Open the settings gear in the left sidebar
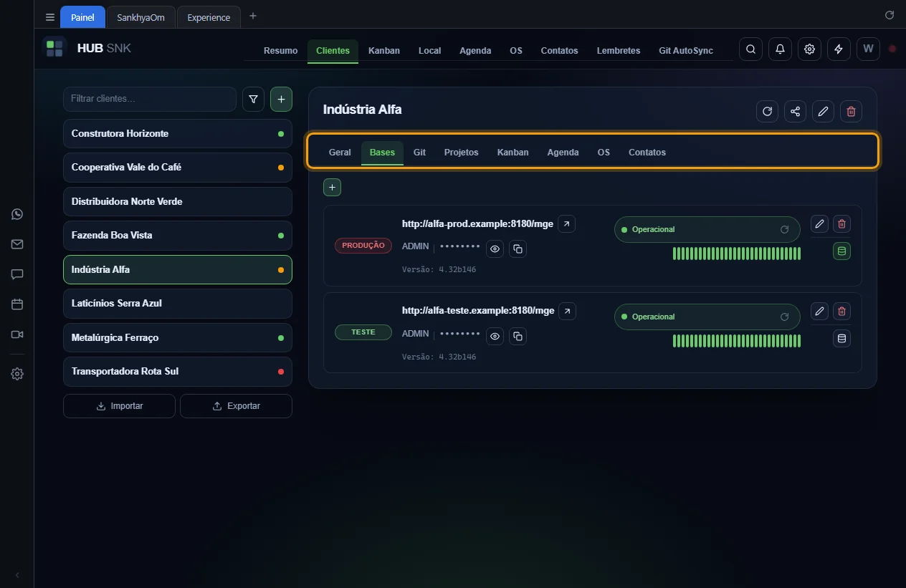This screenshot has width=906, height=588. (x=17, y=374)
